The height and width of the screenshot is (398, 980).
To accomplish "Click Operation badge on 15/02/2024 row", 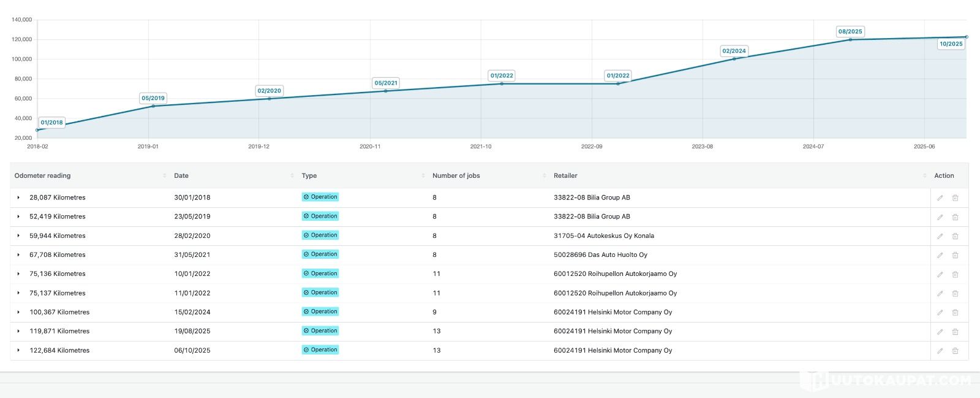I will pos(320,312).
